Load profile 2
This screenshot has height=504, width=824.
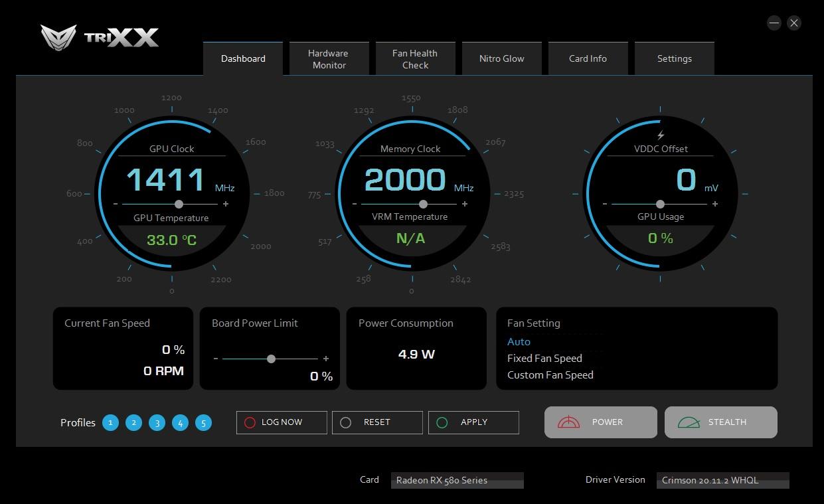(134, 422)
